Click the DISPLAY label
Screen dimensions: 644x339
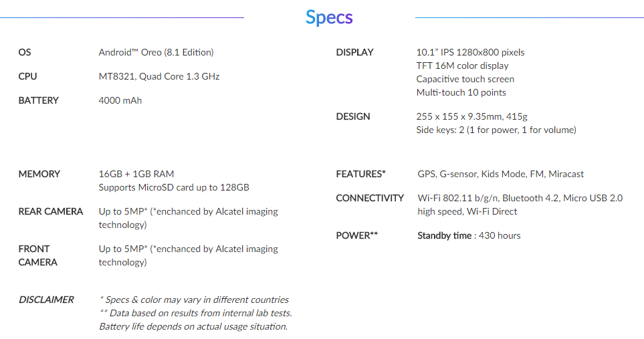[x=354, y=52]
